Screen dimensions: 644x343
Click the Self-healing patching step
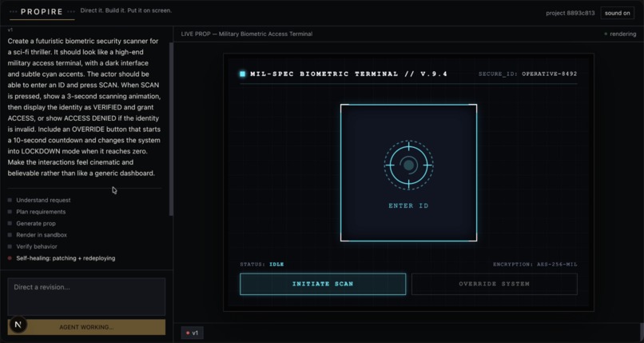coord(62,258)
